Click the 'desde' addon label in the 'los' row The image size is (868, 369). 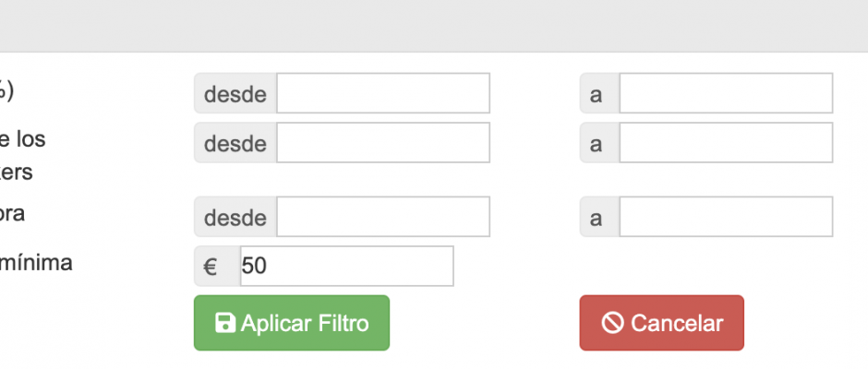[235, 143]
